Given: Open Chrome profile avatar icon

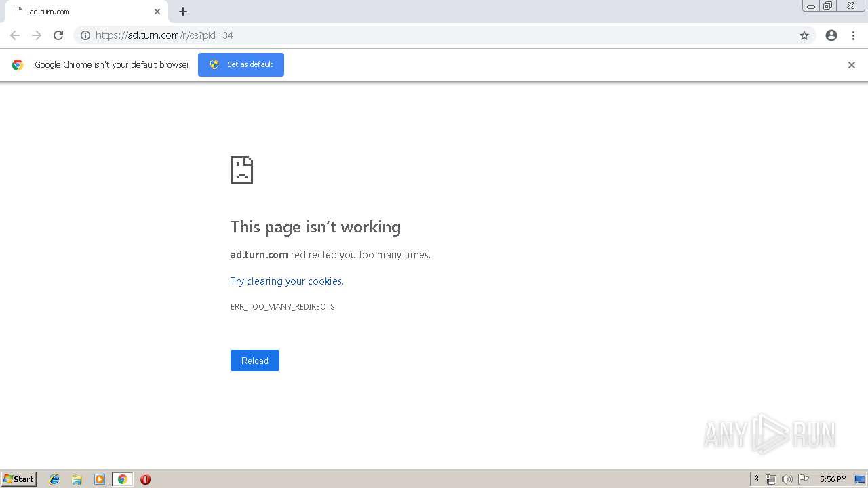Looking at the screenshot, I should [831, 35].
